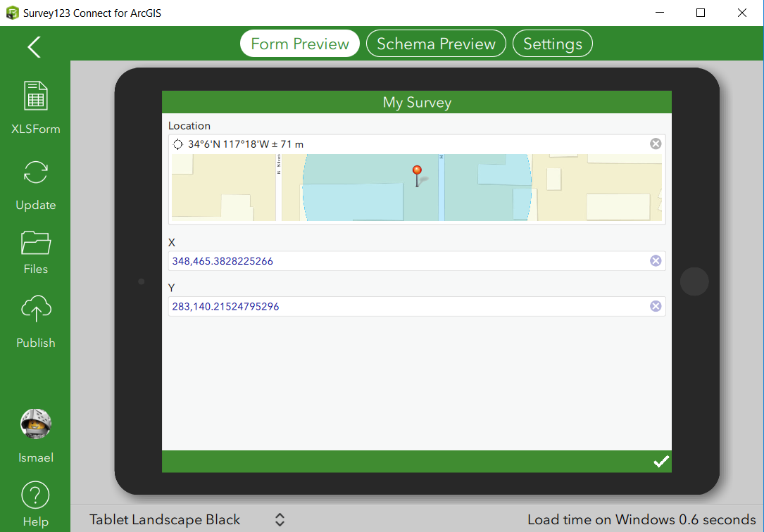Open the Tablet Landscape Black device dropdown
764x532 pixels.
click(187, 519)
